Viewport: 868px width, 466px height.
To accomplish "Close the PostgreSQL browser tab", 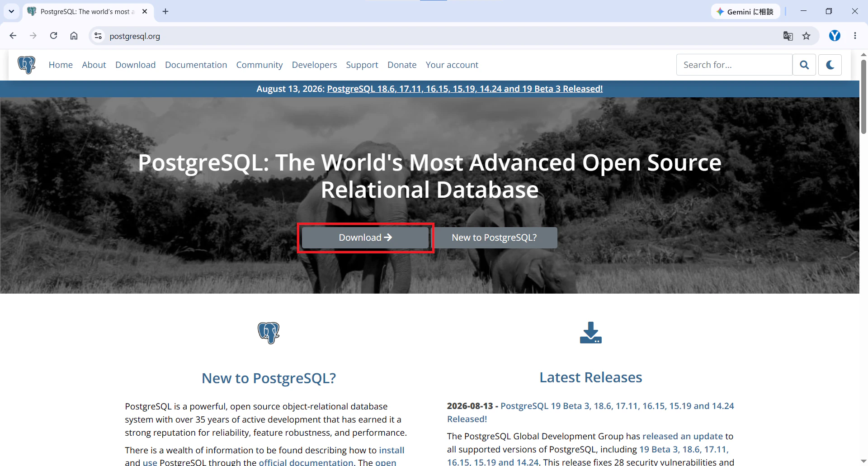I will tap(145, 11).
